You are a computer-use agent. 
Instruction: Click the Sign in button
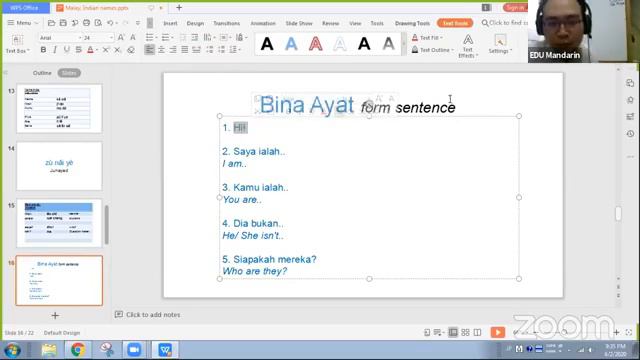coord(516,7)
